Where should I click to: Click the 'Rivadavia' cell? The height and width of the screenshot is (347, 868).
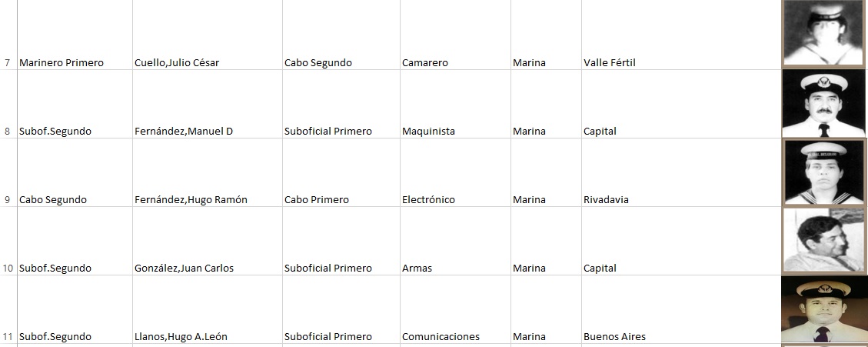(x=606, y=200)
